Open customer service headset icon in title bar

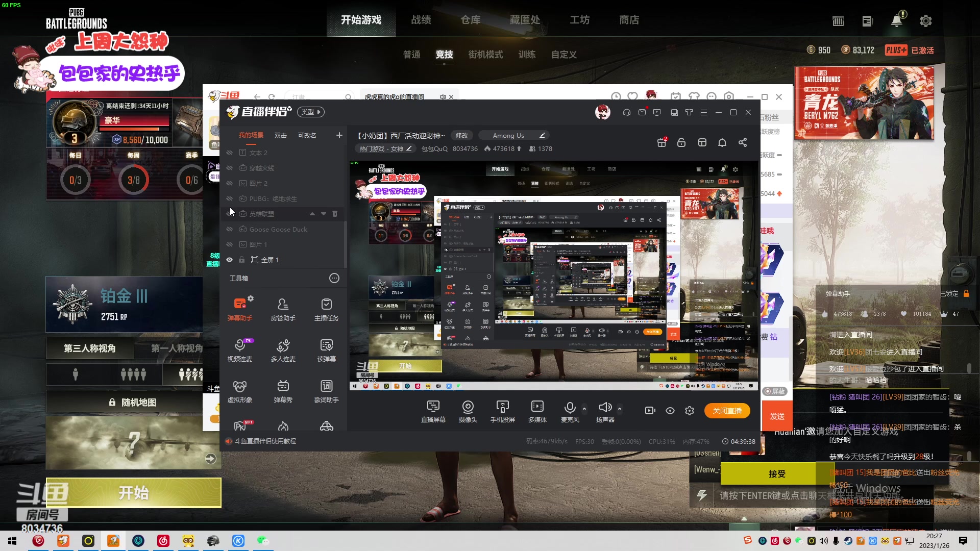[x=627, y=112]
